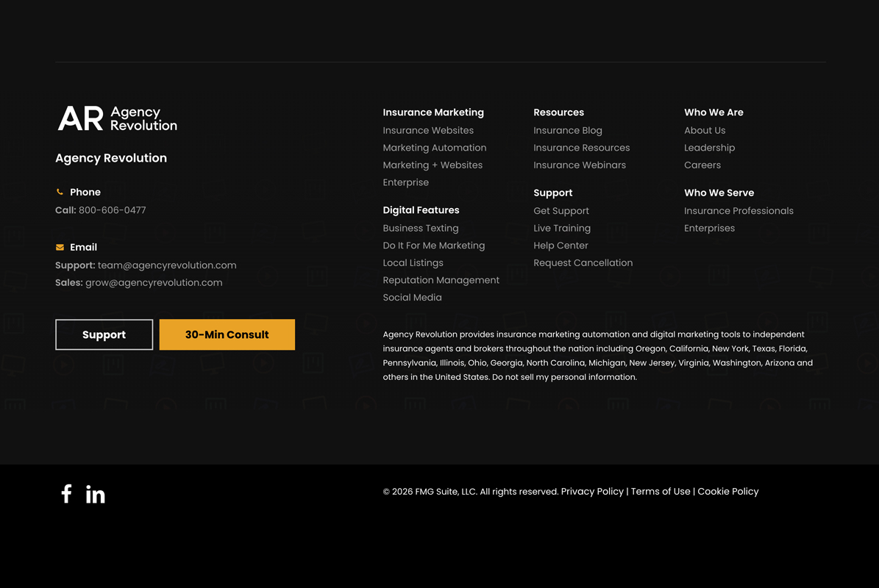
Task: Open the Social Media link
Action: 412,298
